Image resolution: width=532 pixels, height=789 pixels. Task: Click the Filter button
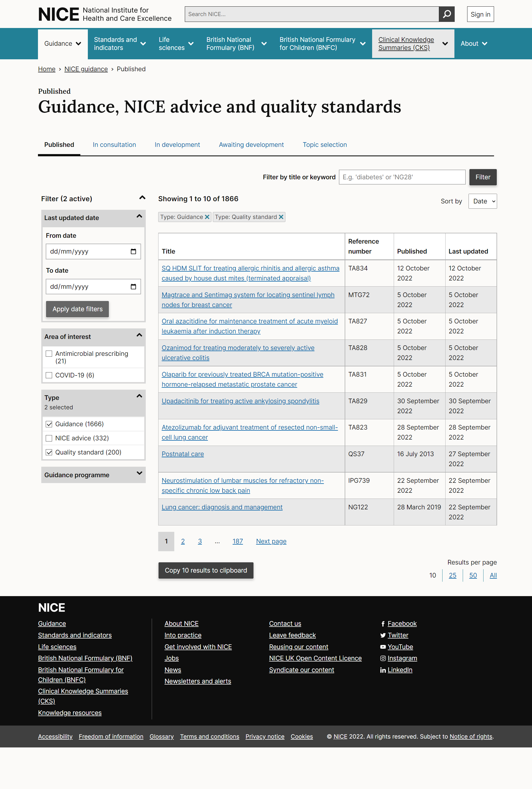[x=483, y=177]
